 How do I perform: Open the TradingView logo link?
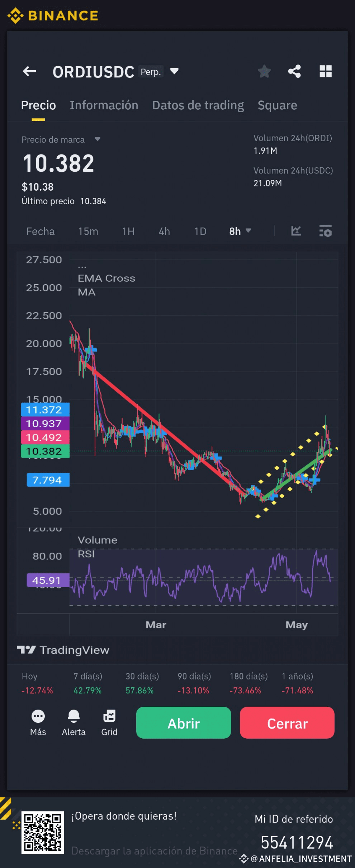point(63,650)
